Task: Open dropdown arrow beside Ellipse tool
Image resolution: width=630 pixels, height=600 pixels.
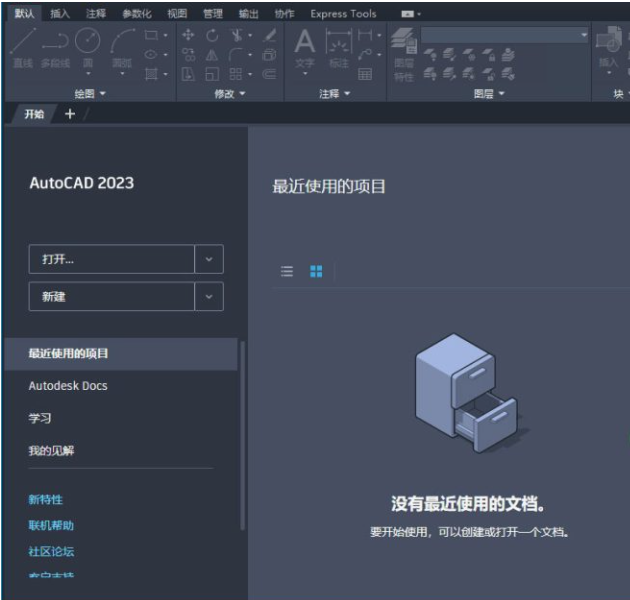Action: coord(166,55)
